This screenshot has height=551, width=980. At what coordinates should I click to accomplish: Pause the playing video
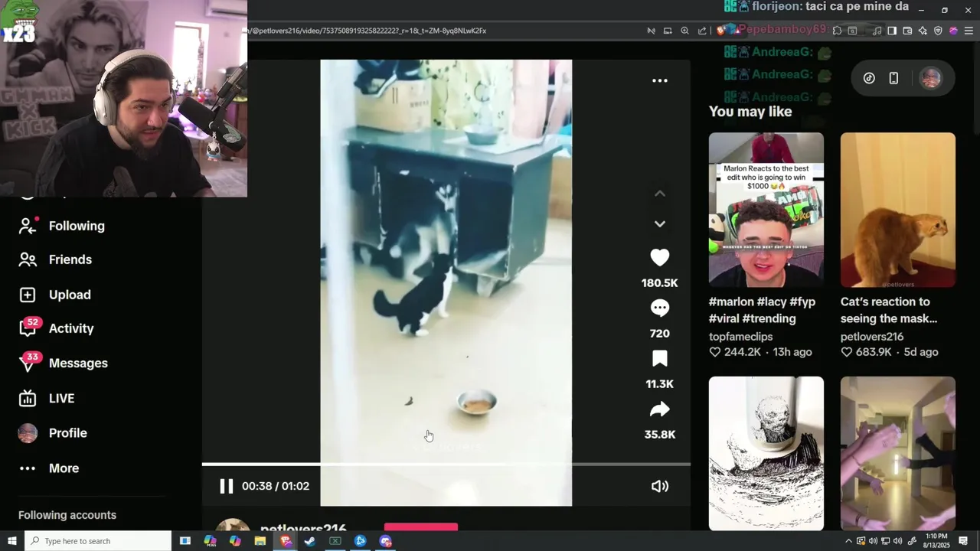coord(226,486)
